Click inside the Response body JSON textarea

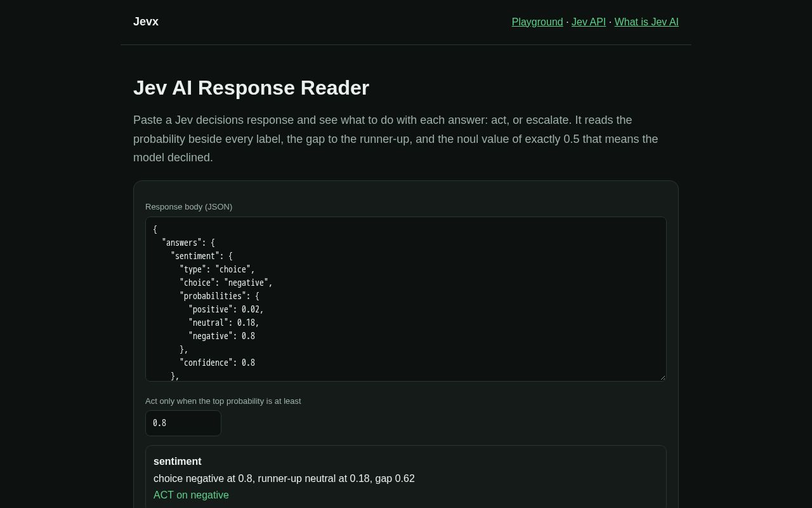(x=406, y=299)
